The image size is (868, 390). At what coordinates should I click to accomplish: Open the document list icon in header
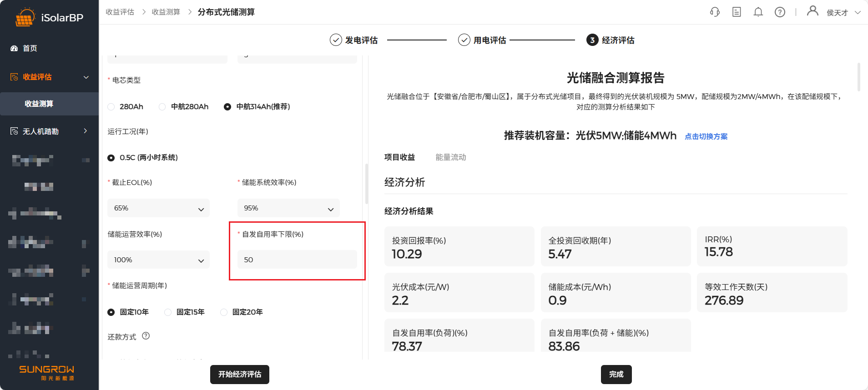pos(737,12)
